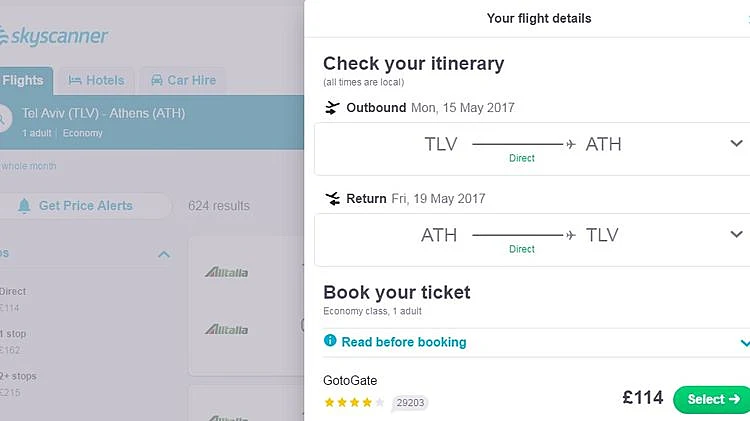This screenshot has width=750, height=421.
Task: Click the hotel bed icon
Action: (x=75, y=80)
